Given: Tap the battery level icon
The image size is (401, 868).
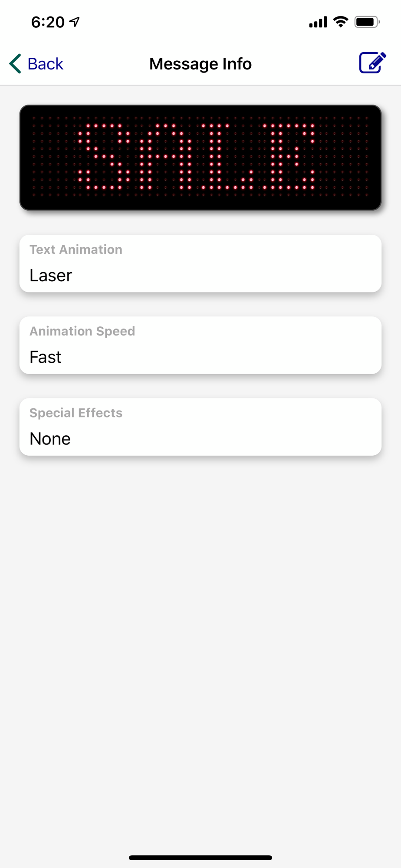Looking at the screenshot, I should [x=367, y=22].
